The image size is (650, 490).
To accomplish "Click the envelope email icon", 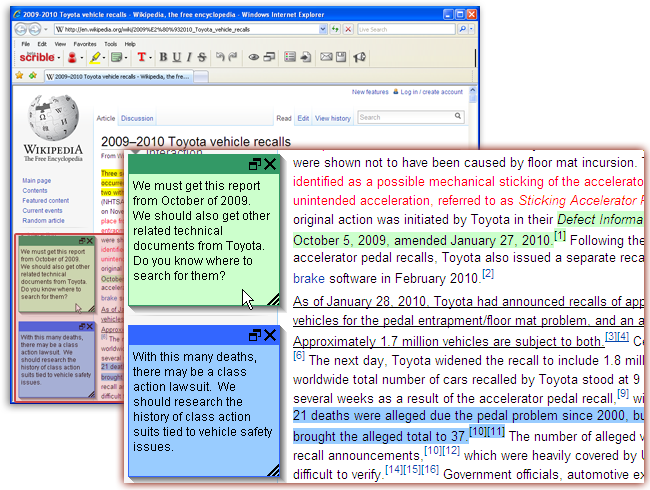I will (326, 57).
